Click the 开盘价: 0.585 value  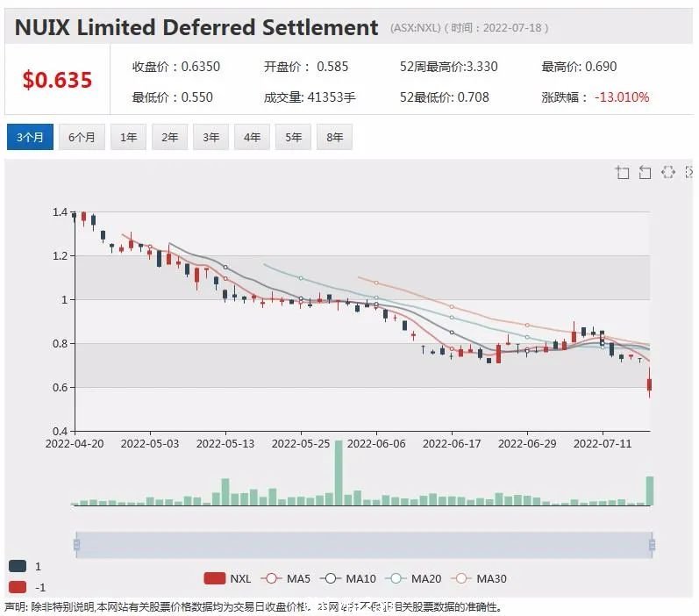pyautogui.click(x=306, y=67)
